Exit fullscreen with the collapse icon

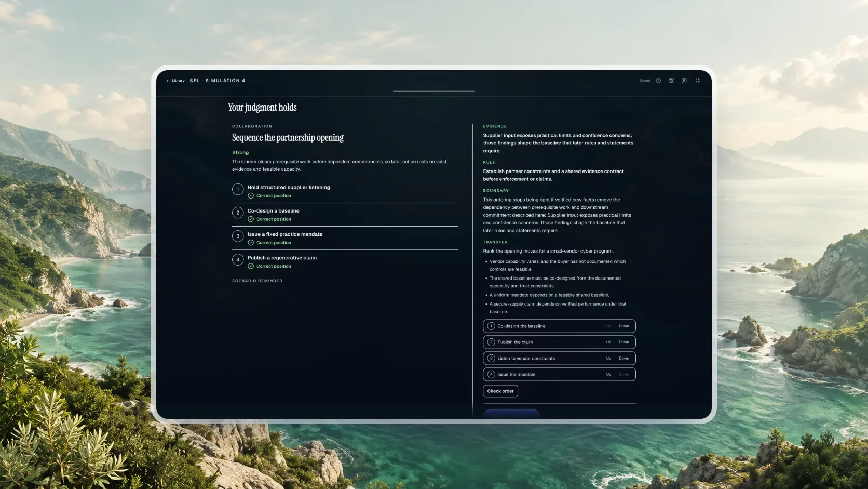(x=698, y=81)
